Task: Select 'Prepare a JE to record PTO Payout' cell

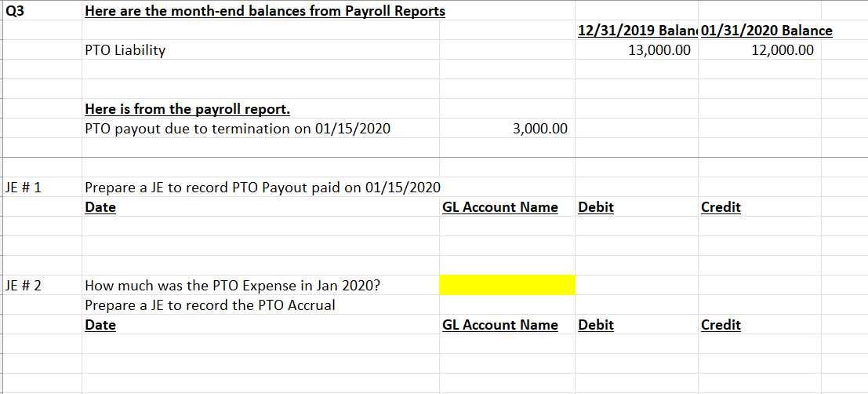Action: point(263,188)
